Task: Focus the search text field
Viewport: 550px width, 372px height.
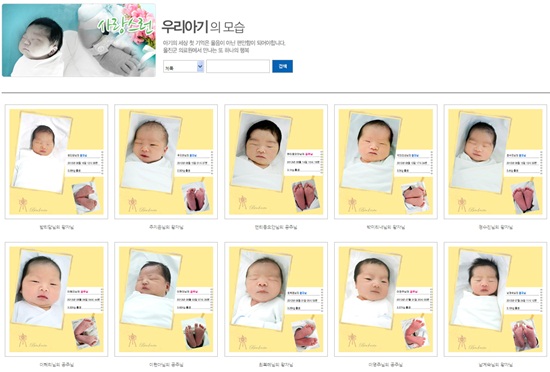Action: 238,67
